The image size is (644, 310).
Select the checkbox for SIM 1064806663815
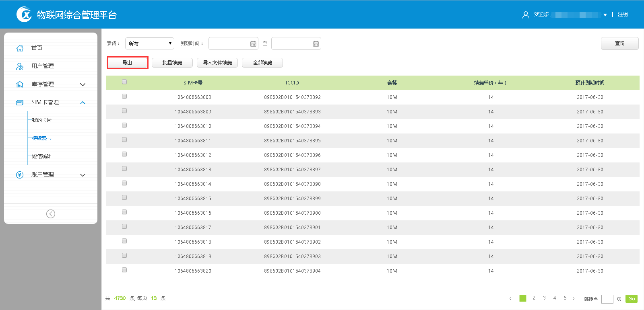(124, 197)
